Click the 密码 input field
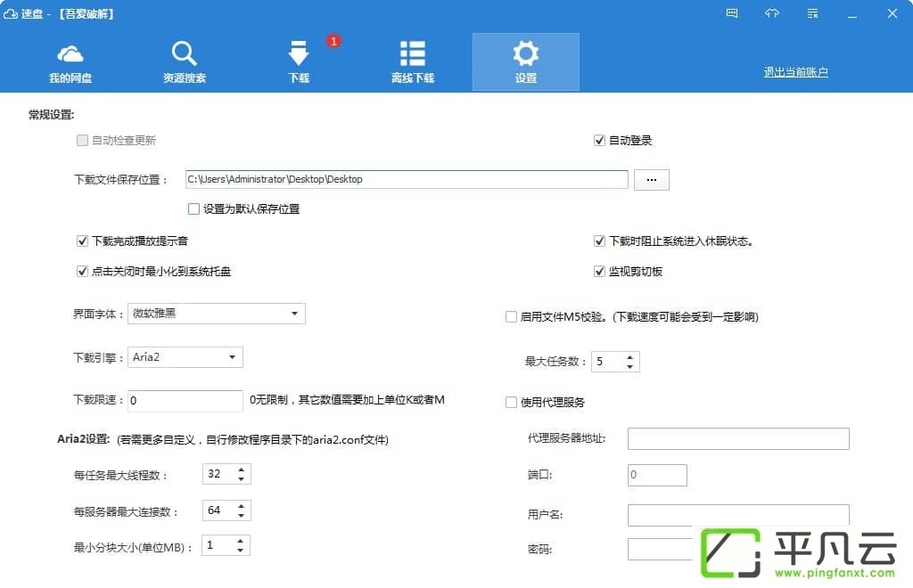The height and width of the screenshot is (588, 913). (661, 550)
